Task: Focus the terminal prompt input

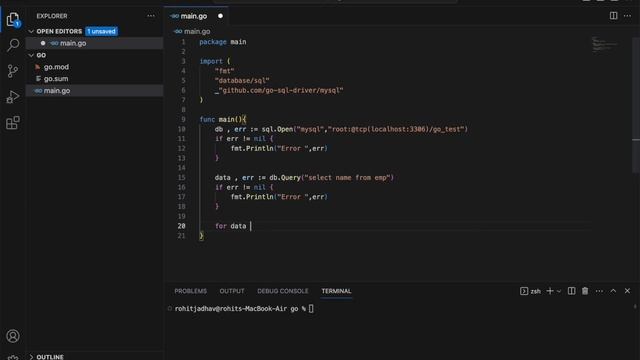Action: pos(311,309)
